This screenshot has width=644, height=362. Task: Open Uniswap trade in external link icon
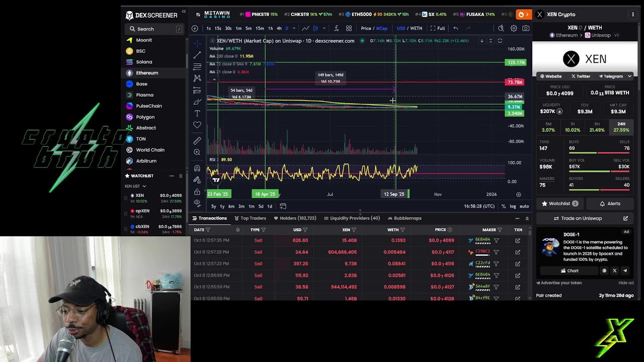pos(625,218)
